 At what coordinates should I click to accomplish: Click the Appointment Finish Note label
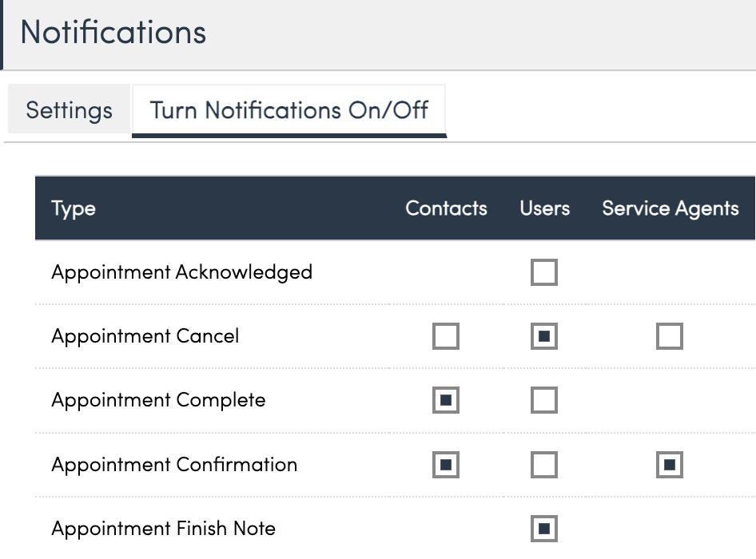[x=163, y=529]
